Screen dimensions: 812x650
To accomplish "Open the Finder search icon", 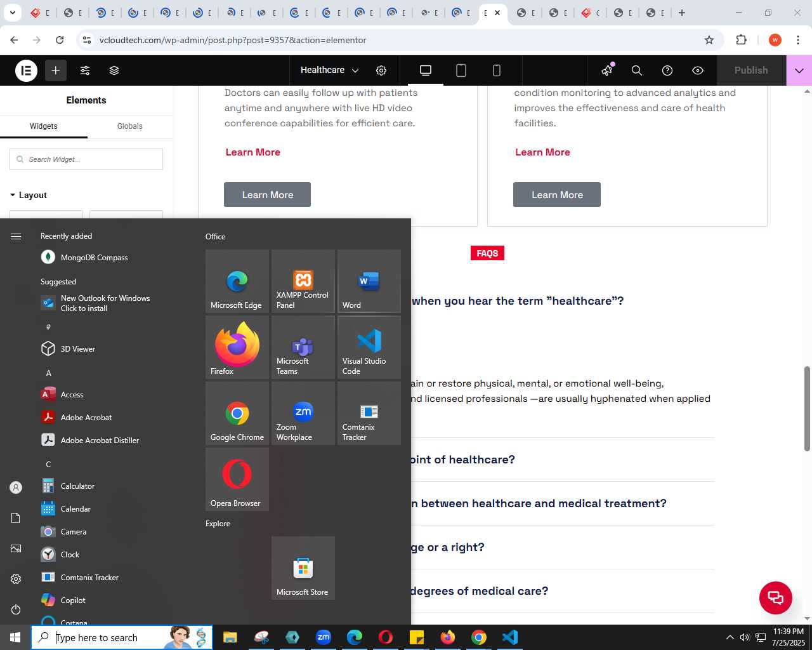I will [x=637, y=70].
